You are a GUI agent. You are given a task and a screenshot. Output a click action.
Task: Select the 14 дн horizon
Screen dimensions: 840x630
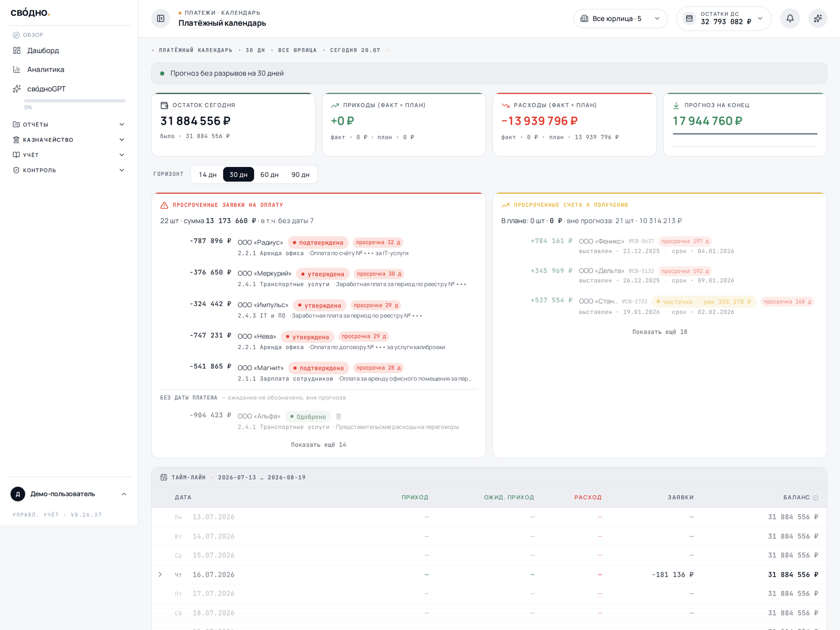tap(207, 174)
